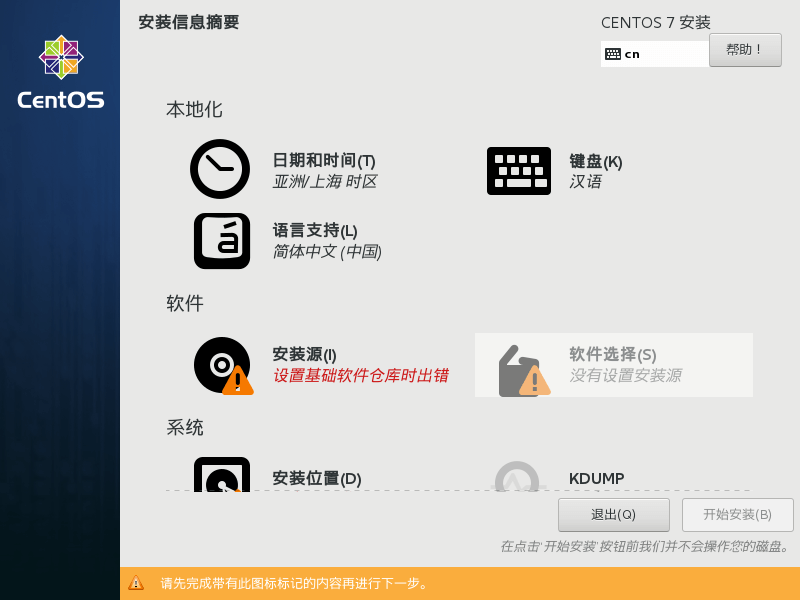Image resolution: width=800 pixels, height=600 pixels.
Task: Open Date & Time via the clock icon
Action: [220, 169]
